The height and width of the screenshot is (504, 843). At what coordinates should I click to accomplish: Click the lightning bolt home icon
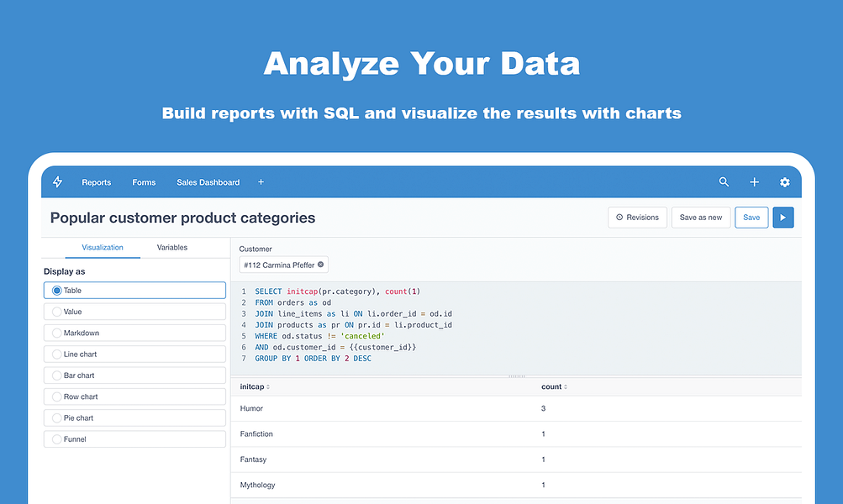57,181
